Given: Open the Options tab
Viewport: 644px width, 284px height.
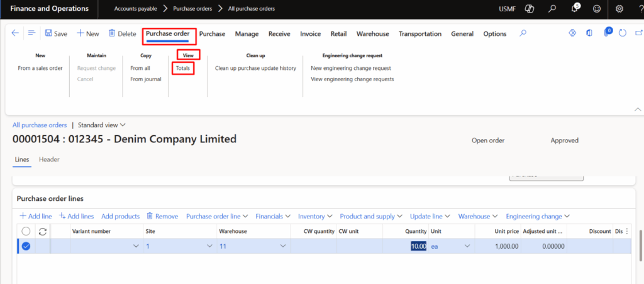Looking at the screenshot, I should click(495, 34).
